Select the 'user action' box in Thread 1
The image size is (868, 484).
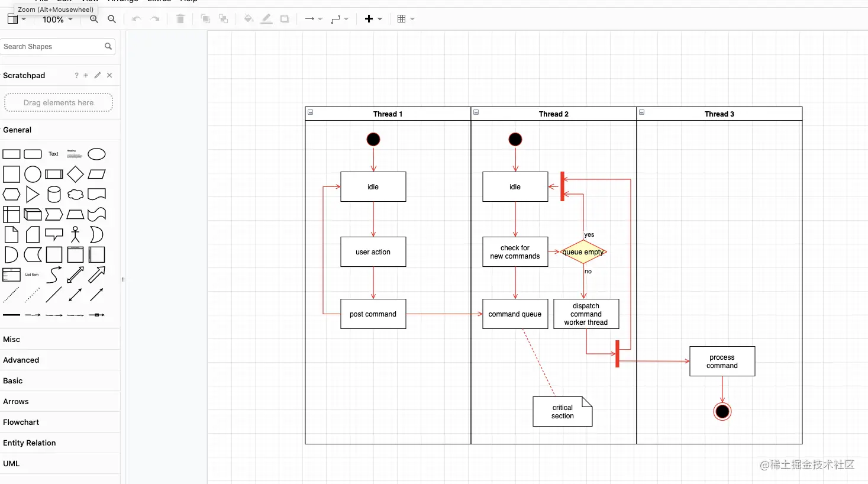point(373,252)
